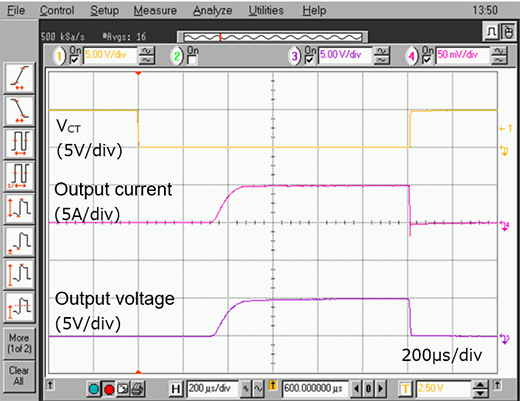520x401 pixels.
Task: Step horizontal delay right with arrow
Action: (x=380, y=389)
